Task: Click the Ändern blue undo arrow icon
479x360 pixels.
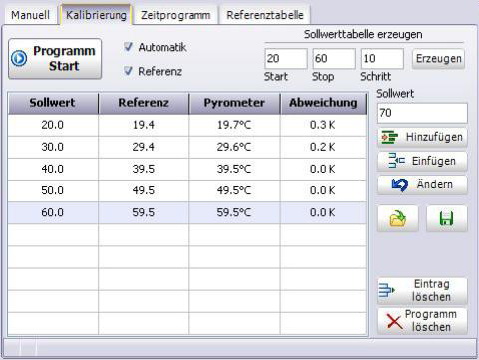Action: pos(400,184)
